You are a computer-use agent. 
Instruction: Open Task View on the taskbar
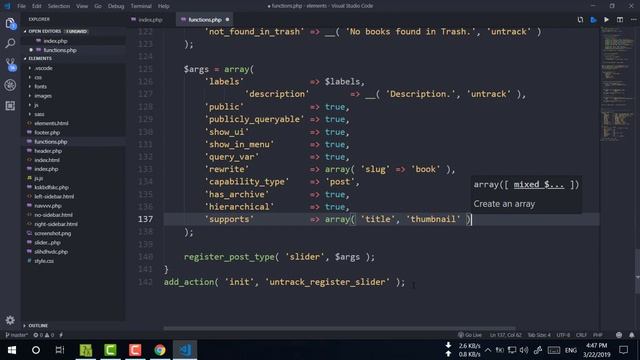point(60,350)
